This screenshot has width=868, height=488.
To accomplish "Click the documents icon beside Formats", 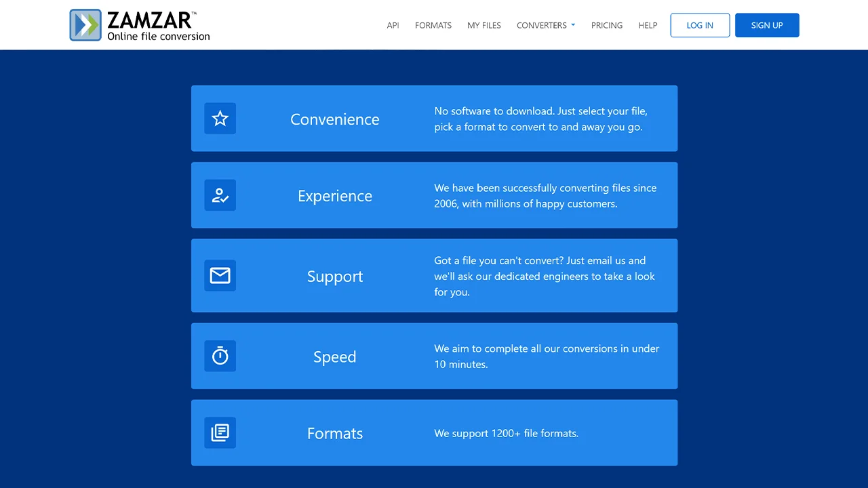I will coord(220,432).
